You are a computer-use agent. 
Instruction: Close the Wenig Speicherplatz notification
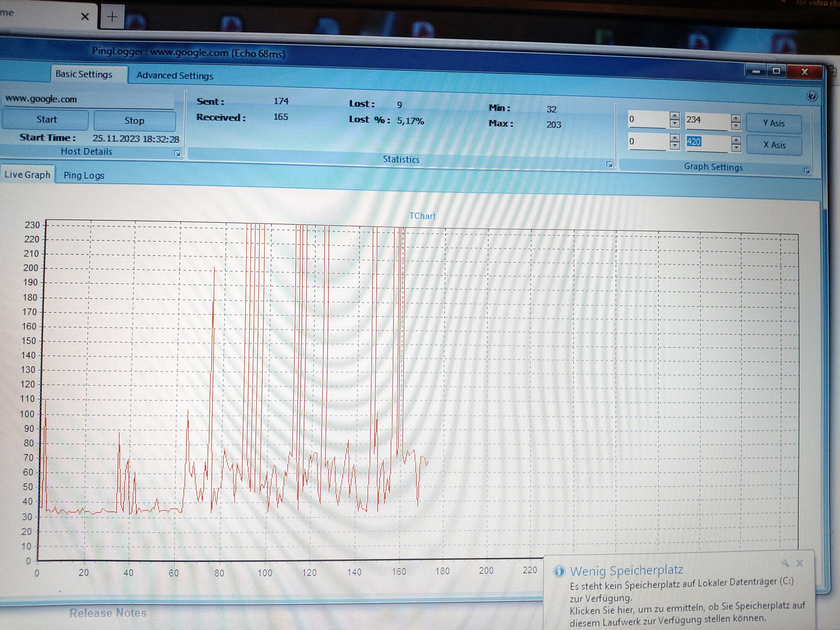point(799,563)
